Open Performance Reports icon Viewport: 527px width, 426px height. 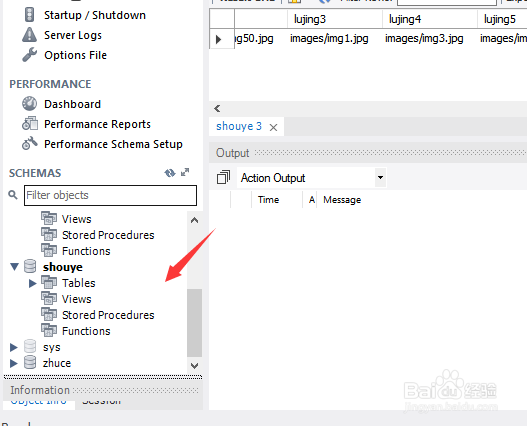pyautogui.click(x=30, y=123)
